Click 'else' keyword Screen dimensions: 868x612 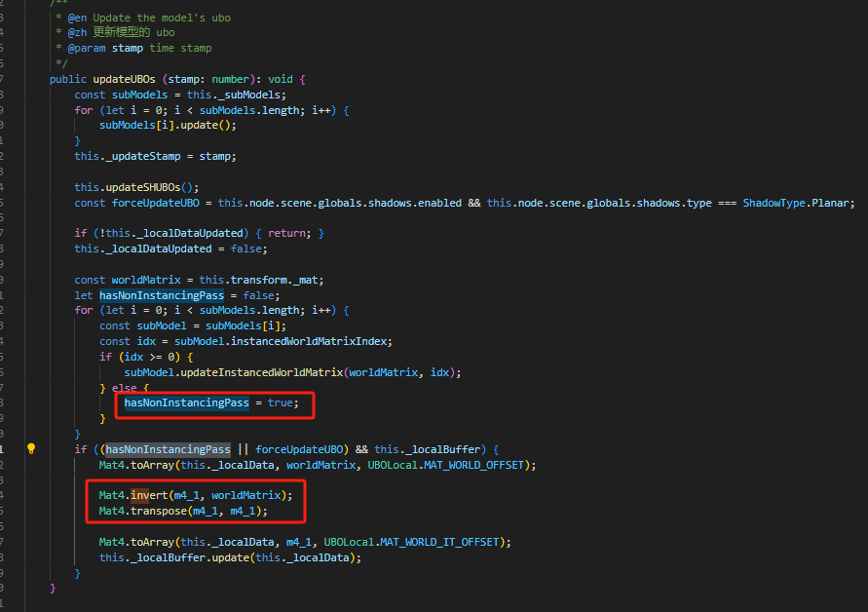(x=124, y=388)
